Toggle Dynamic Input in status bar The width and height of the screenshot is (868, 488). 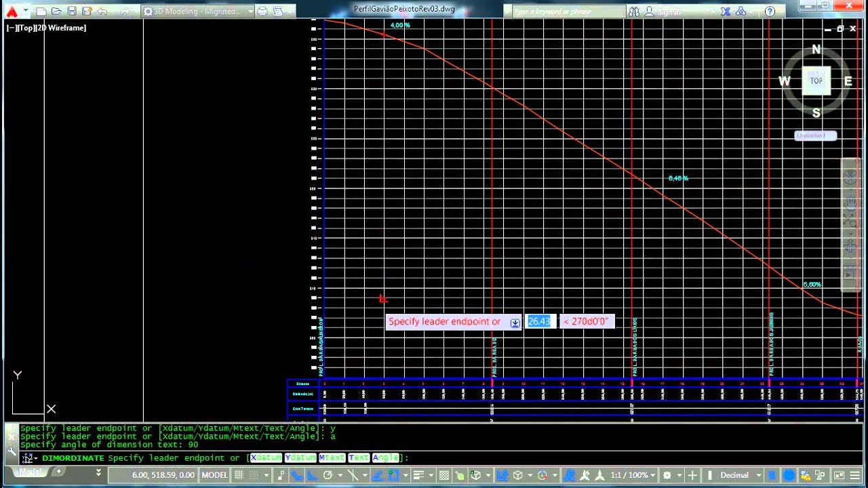coord(296,475)
